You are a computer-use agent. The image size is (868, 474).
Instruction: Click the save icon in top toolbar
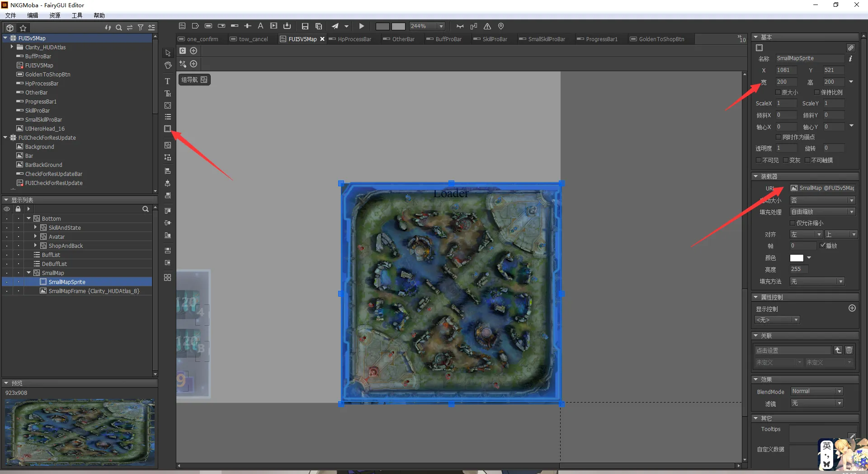305,26
